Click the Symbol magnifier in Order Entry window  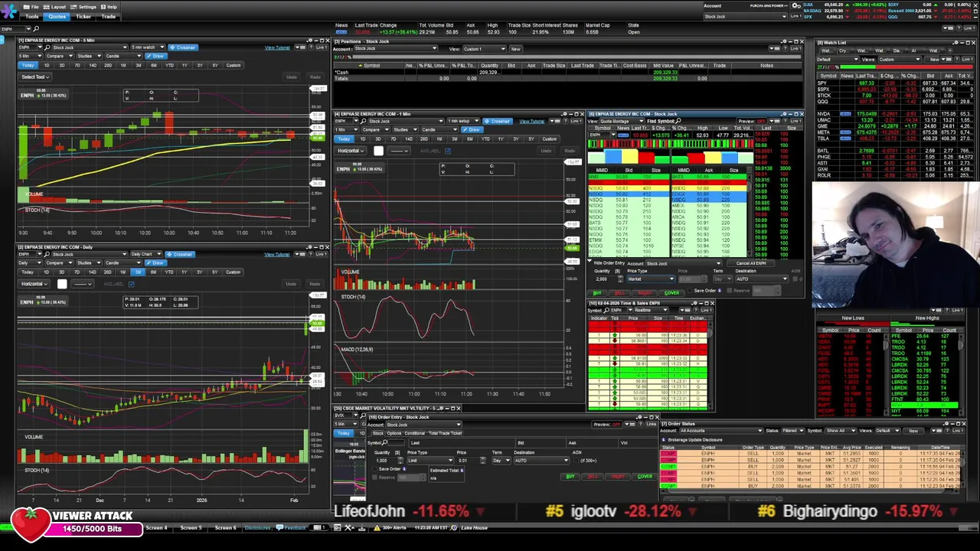click(385, 442)
